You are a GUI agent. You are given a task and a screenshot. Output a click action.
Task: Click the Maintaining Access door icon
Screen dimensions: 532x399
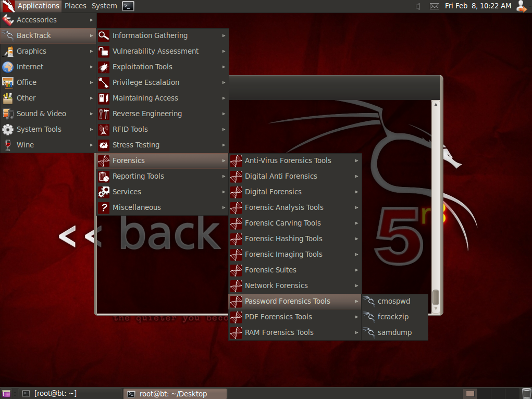pos(104,98)
